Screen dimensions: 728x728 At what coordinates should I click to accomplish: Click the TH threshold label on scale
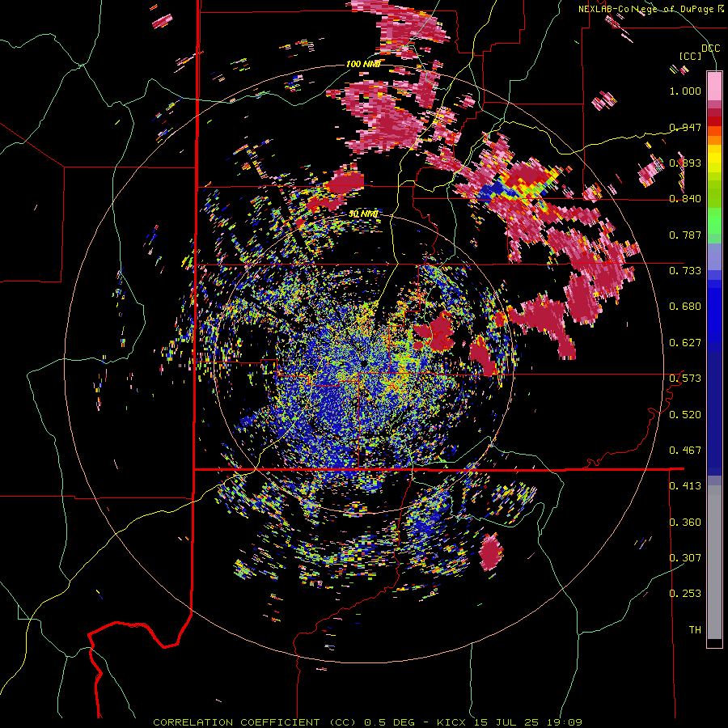[x=695, y=630]
